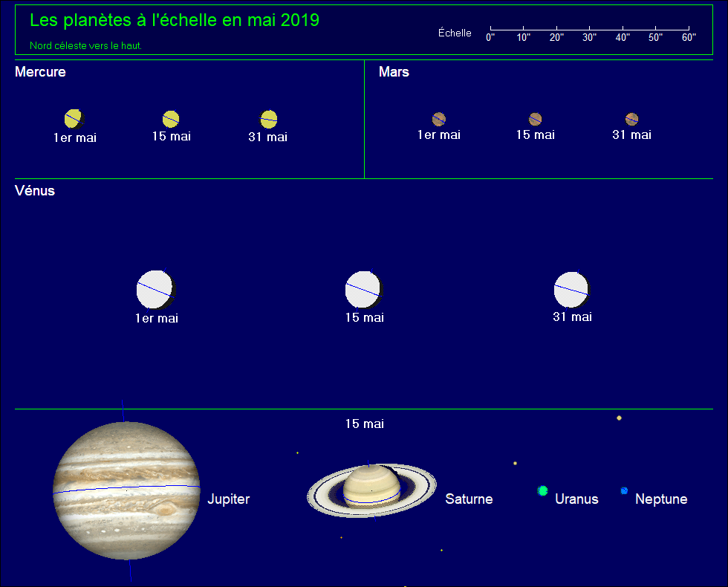Click '1er mai' label under Mars
728x587 pixels.
439,134
